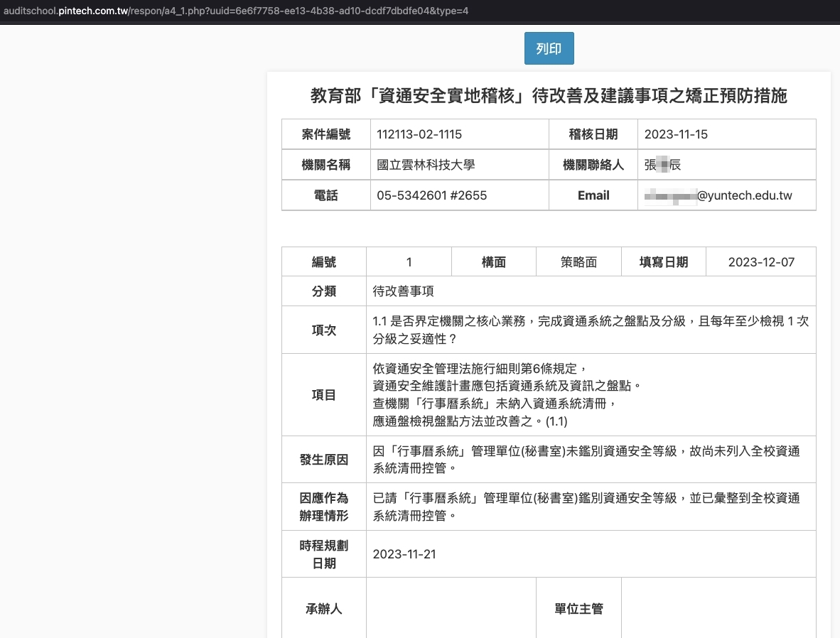Click the 編號 label cell

tap(324, 262)
